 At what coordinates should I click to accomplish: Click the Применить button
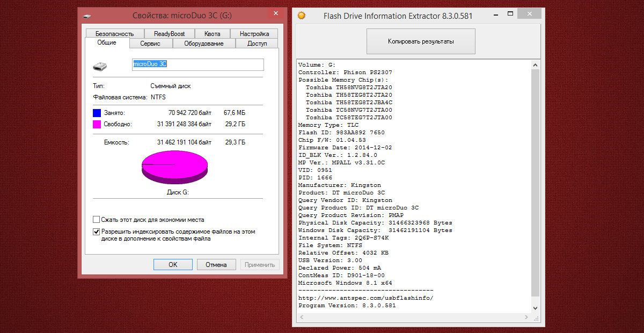[x=260, y=264]
